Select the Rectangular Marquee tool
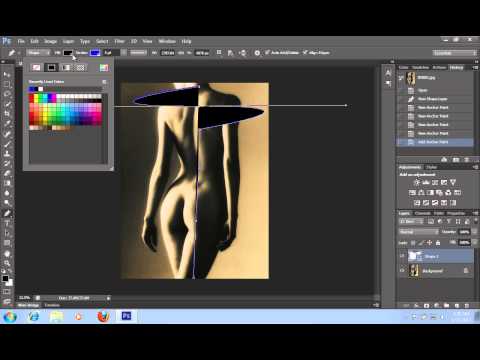Image resolution: width=480 pixels, height=360 pixels. click(x=7, y=84)
